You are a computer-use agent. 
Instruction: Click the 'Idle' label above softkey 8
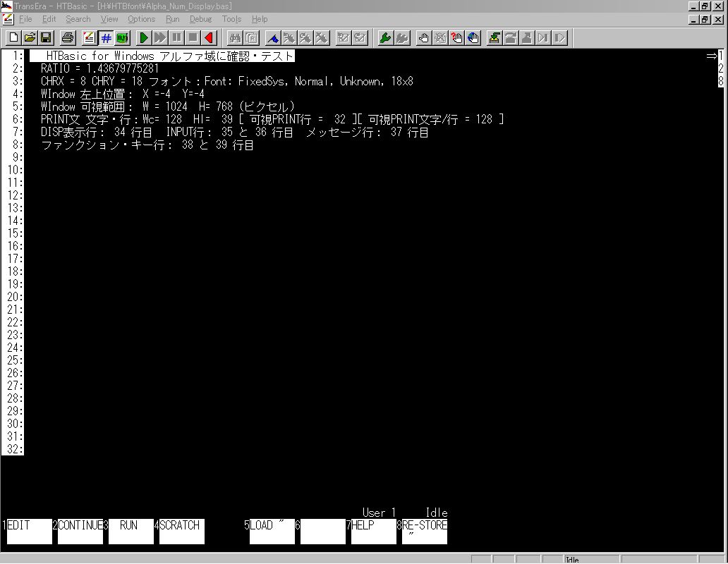pyautogui.click(x=437, y=513)
